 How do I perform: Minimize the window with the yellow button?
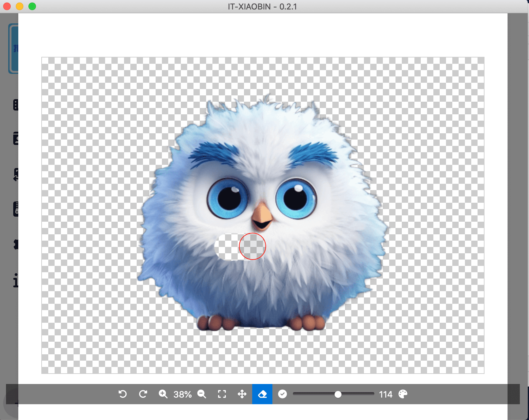(x=20, y=6)
